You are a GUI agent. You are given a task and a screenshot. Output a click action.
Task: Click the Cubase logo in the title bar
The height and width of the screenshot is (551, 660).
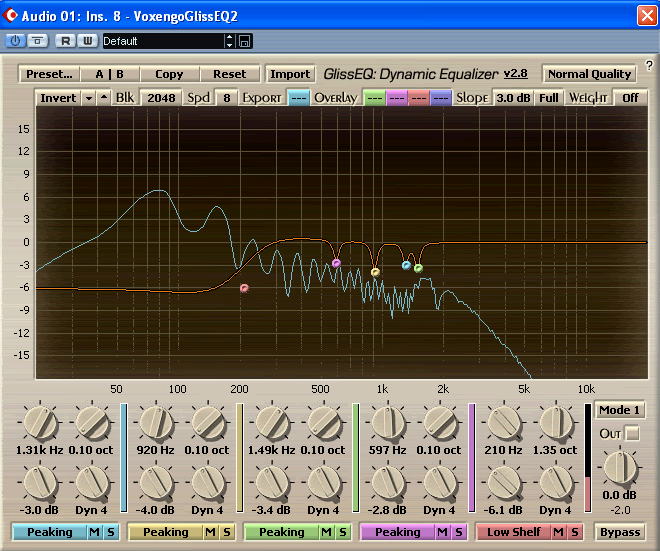(x=10, y=16)
